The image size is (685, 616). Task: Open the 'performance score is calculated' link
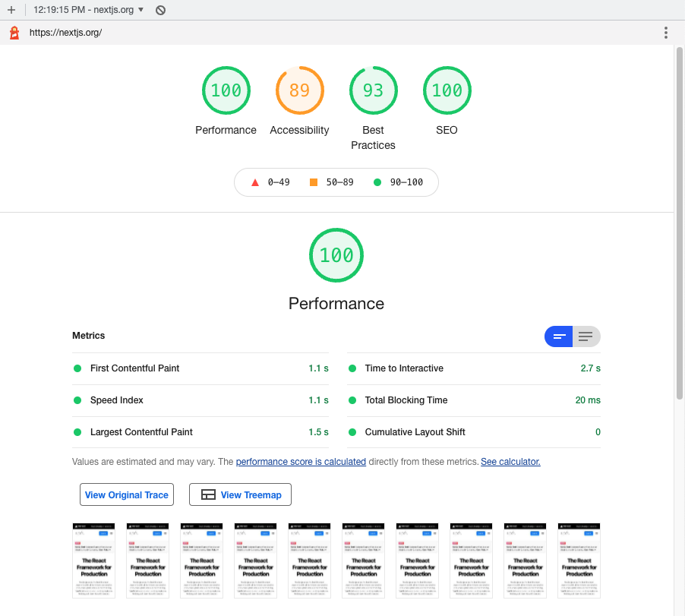[301, 462]
